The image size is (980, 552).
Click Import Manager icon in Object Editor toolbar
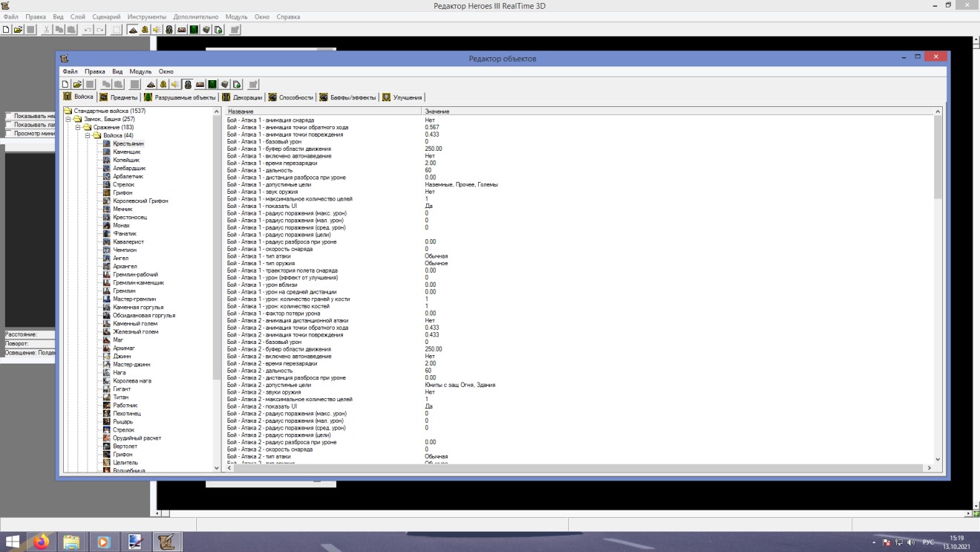pos(236,84)
